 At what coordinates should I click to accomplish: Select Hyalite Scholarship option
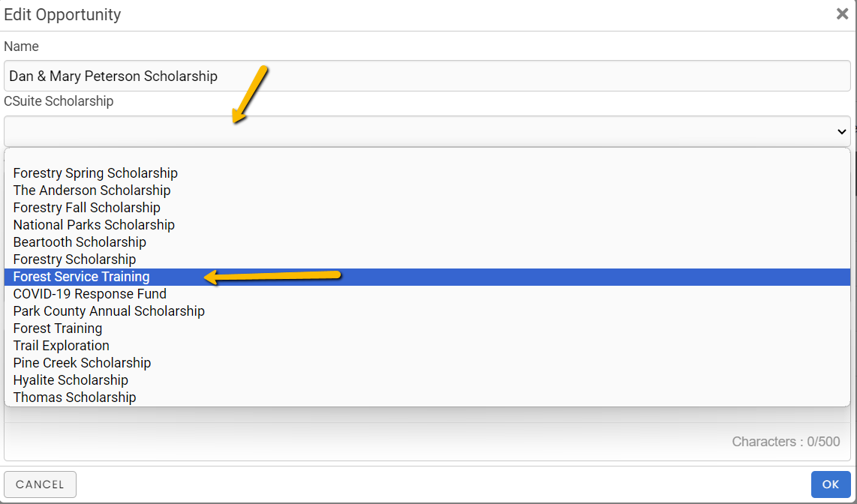[x=71, y=380]
